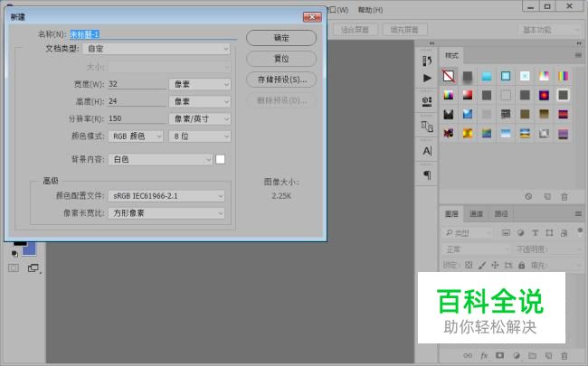Click the create new layer icon
The width and height of the screenshot is (588, 366).
point(548,355)
